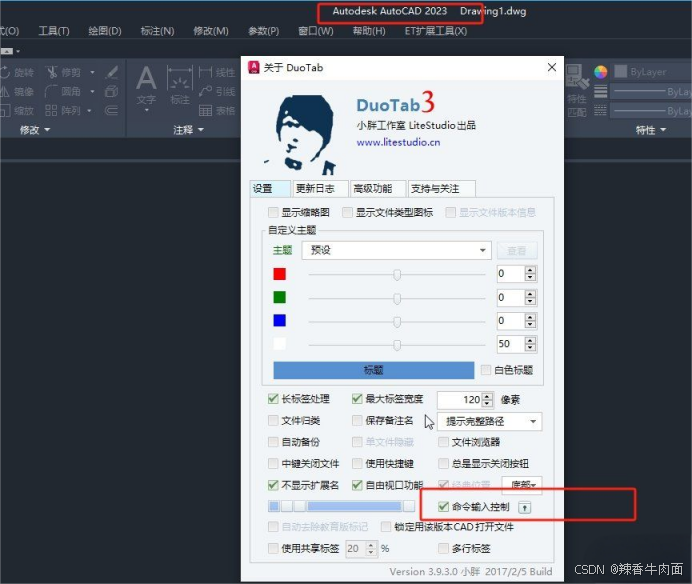692x584 pixels.
Task: Open the 底部 position dropdown
Action: pos(522,484)
